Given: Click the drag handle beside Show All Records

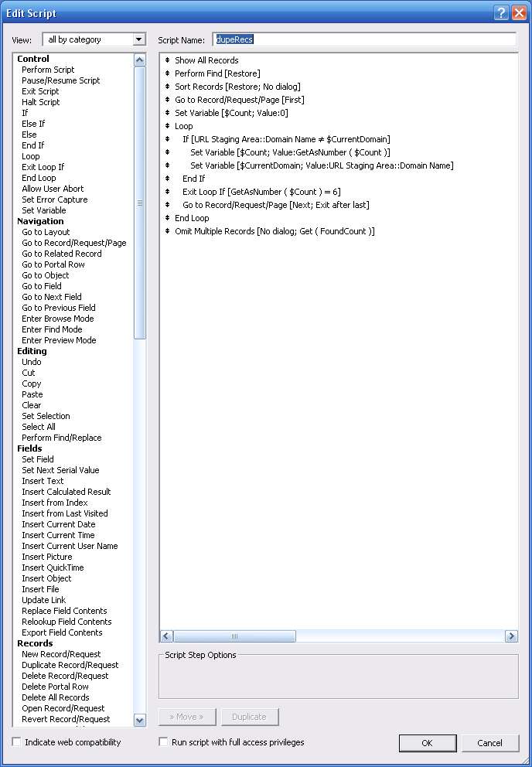Looking at the screenshot, I should pyautogui.click(x=167, y=60).
